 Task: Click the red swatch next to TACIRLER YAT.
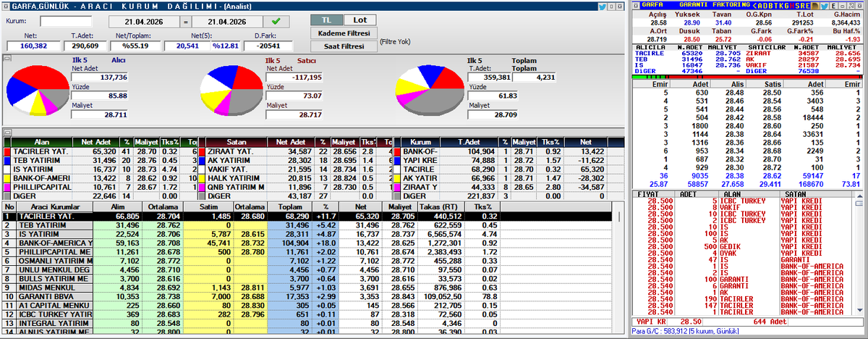tap(7, 151)
